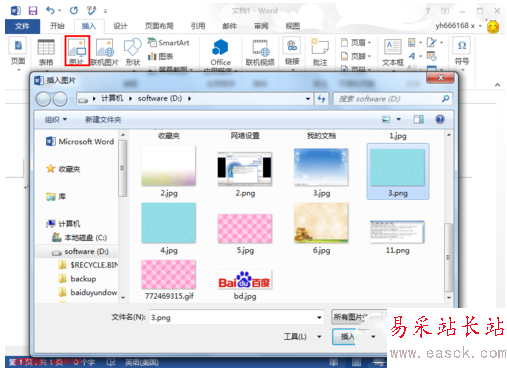
Task: Select 本地磁盘 (C:) in the tree
Action: (x=79, y=238)
